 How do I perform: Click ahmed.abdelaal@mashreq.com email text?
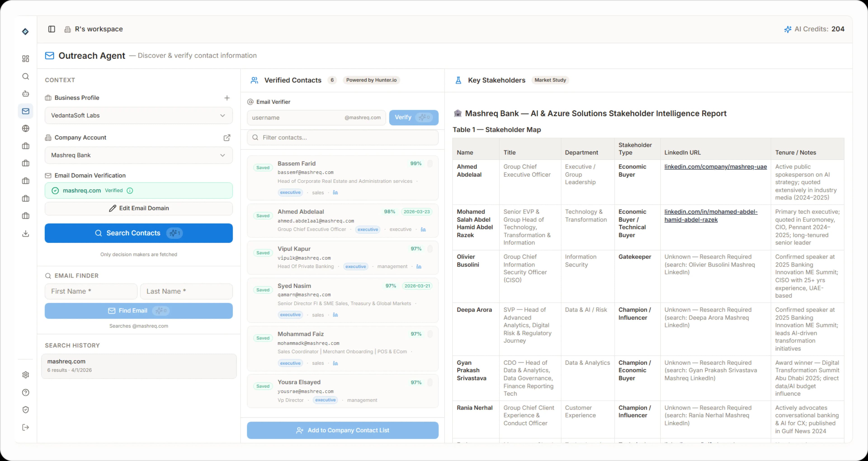pos(316,221)
